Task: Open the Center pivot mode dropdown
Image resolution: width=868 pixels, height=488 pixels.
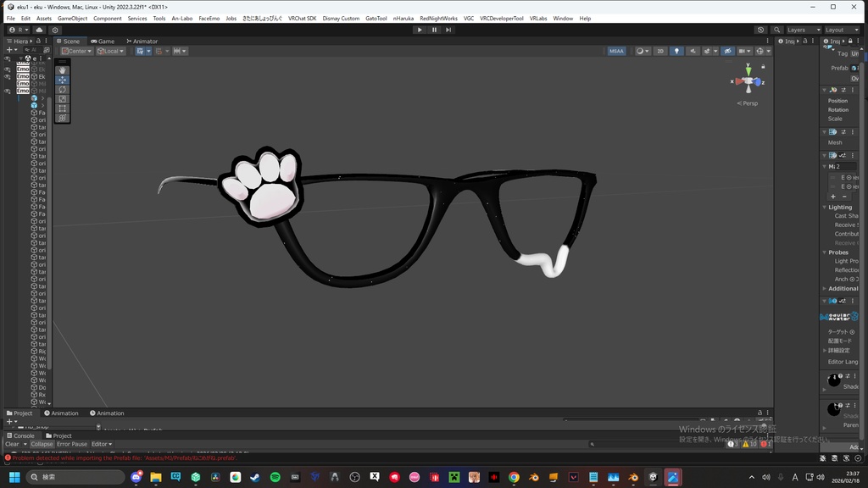Action: (76, 51)
